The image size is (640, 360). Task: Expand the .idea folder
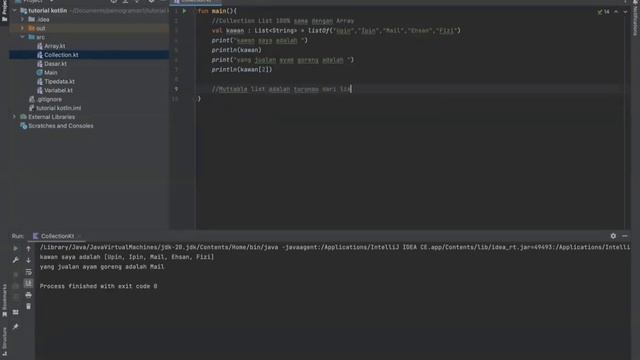coord(22,20)
